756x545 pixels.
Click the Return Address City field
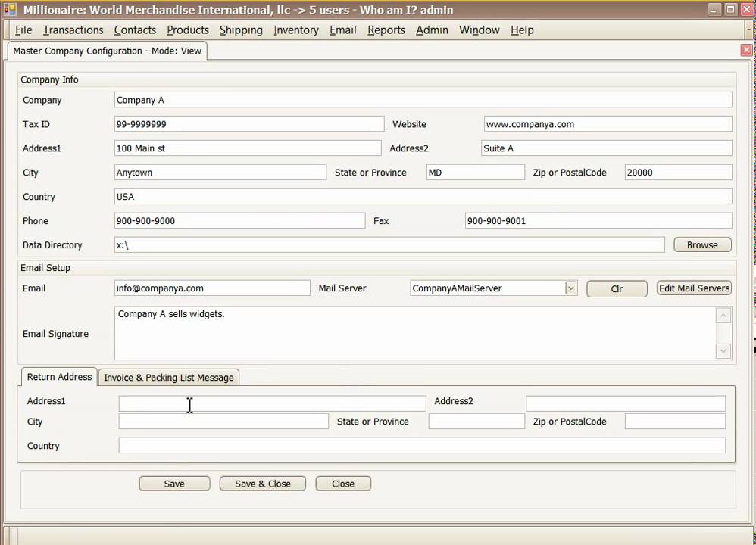223,421
